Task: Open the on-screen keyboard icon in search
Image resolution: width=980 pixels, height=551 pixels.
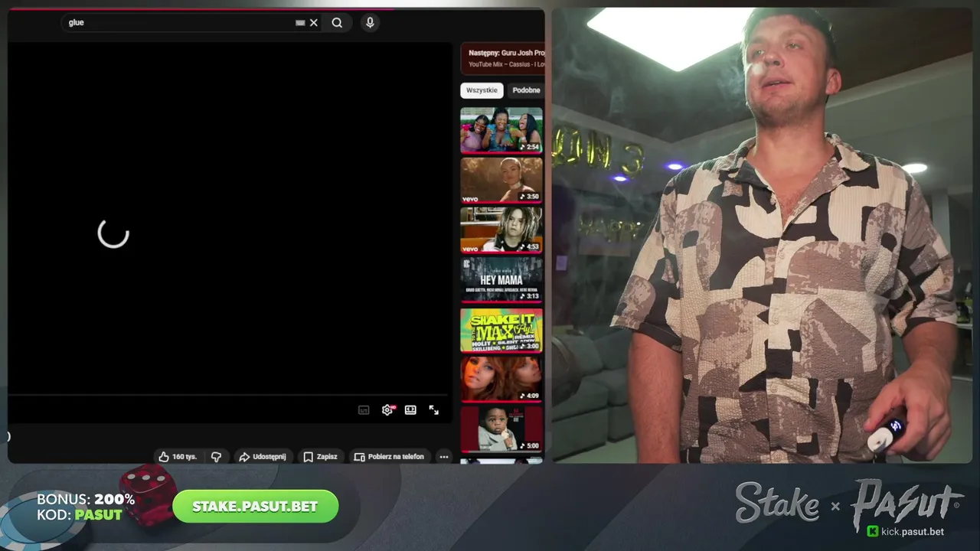Action: tap(300, 23)
